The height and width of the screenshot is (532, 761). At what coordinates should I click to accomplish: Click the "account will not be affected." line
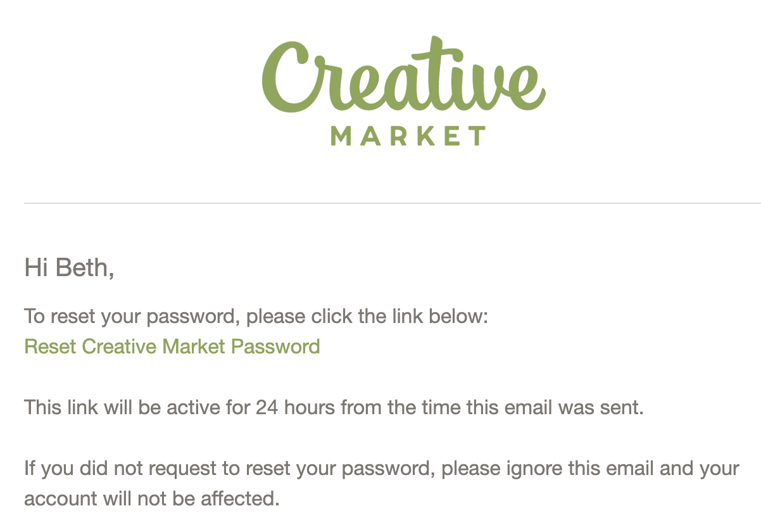click(x=152, y=499)
